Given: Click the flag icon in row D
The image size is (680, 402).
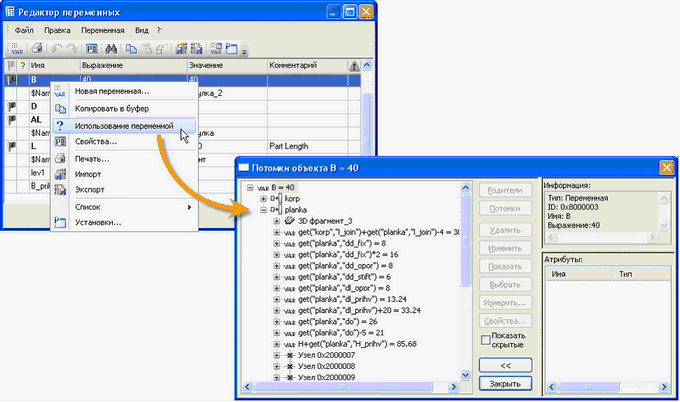Looking at the screenshot, I should pos(13,106).
